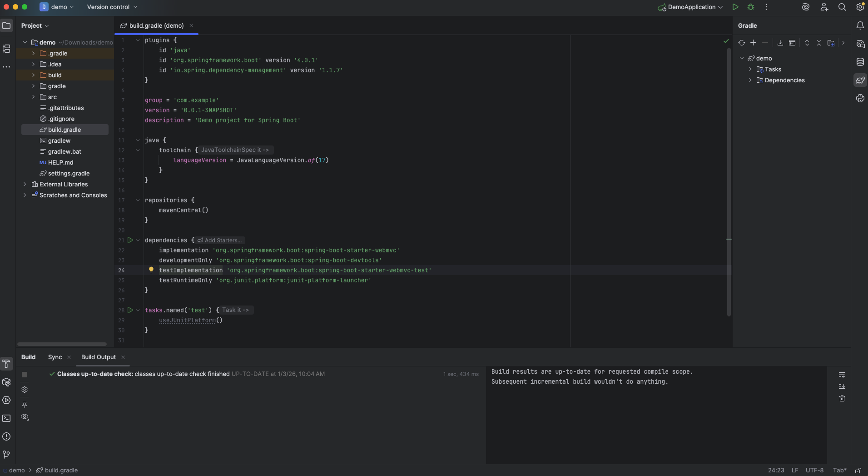The height and width of the screenshot is (476, 868).
Task: Click the light bulb intention icon on line 24
Action: [151, 270]
